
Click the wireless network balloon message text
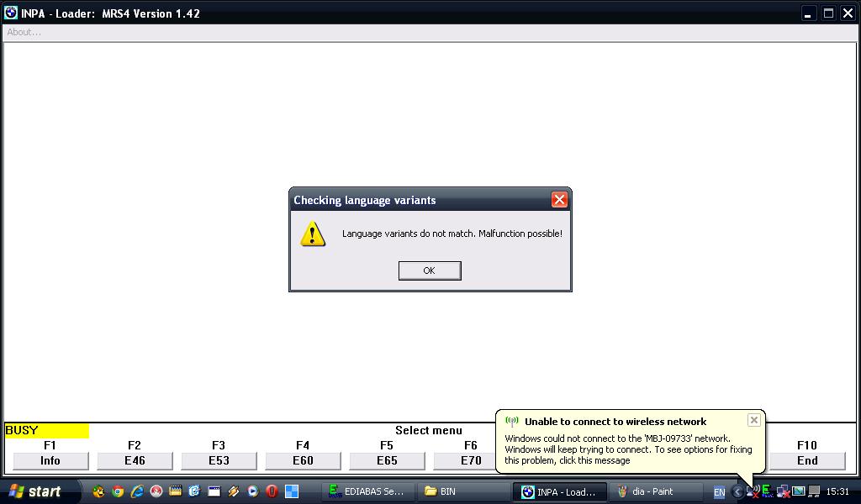tap(628, 449)
